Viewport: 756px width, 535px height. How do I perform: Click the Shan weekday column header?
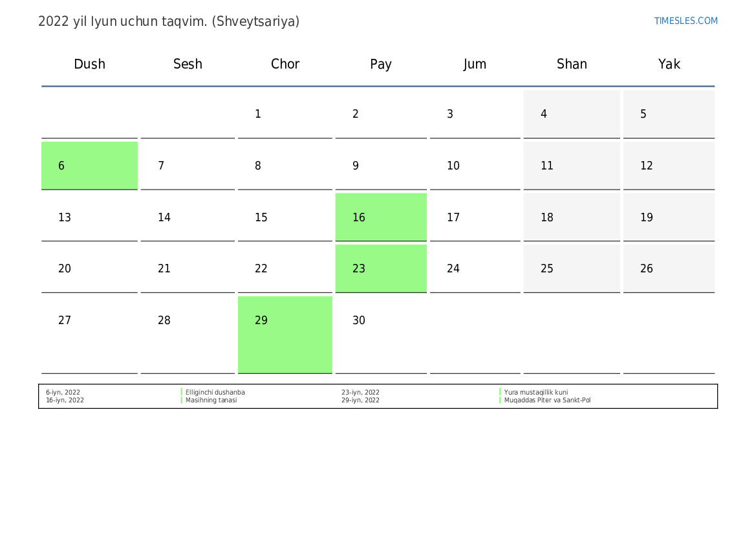click(572, 64)
